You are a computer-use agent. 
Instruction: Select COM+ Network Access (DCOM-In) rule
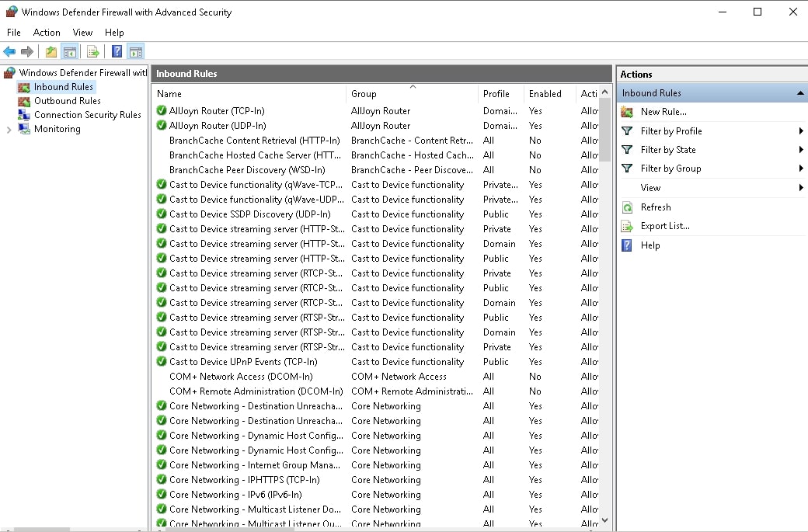377,377
